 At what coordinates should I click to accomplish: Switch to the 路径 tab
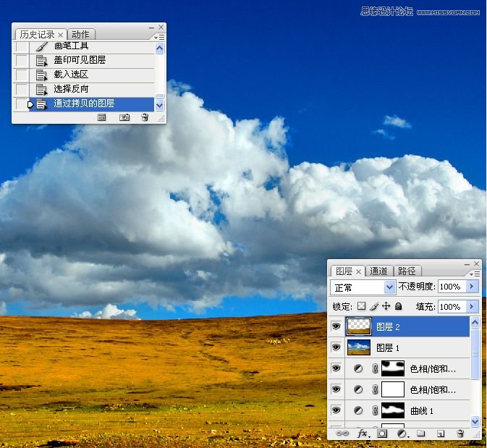[x=407, y=271]
